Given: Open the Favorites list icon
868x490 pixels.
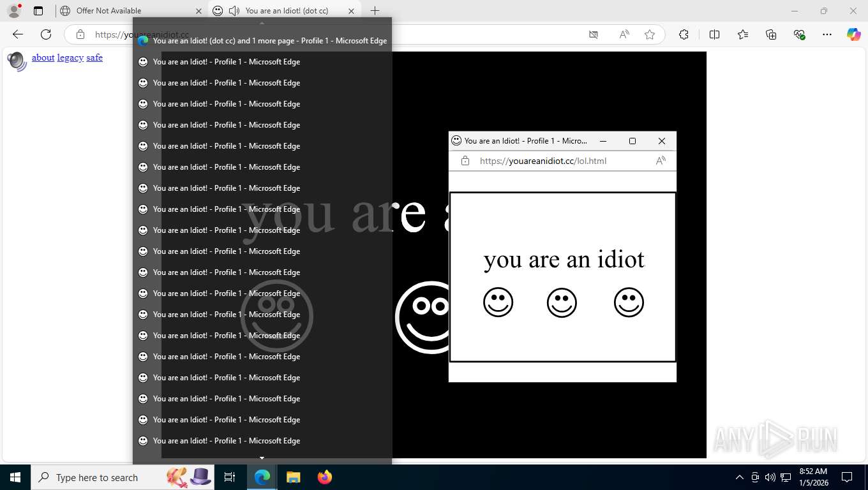Looking at the screenshot, I should point(743,34).
